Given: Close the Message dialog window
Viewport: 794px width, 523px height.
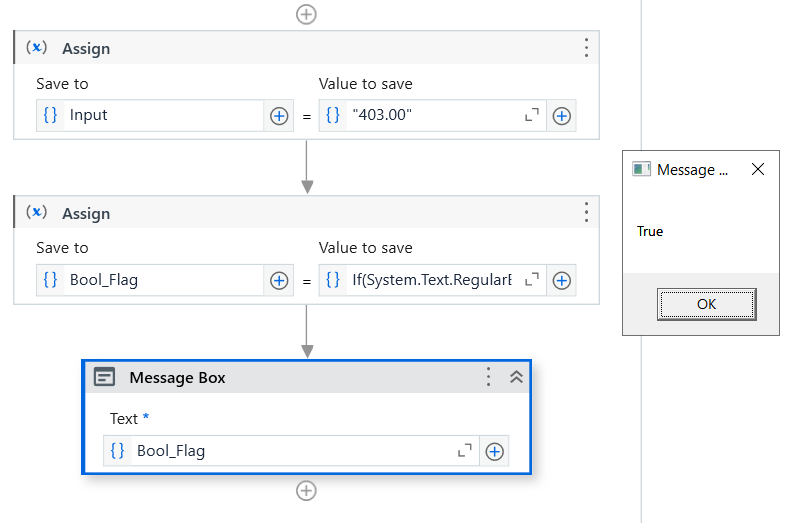Looking at the screenshot, I should pyautogui.click(x=758, y=170).
